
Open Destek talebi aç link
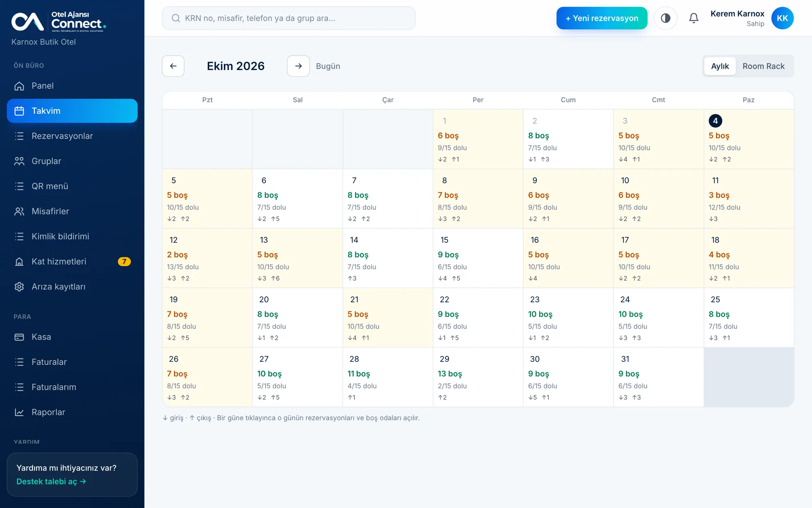tap(51, 482)
